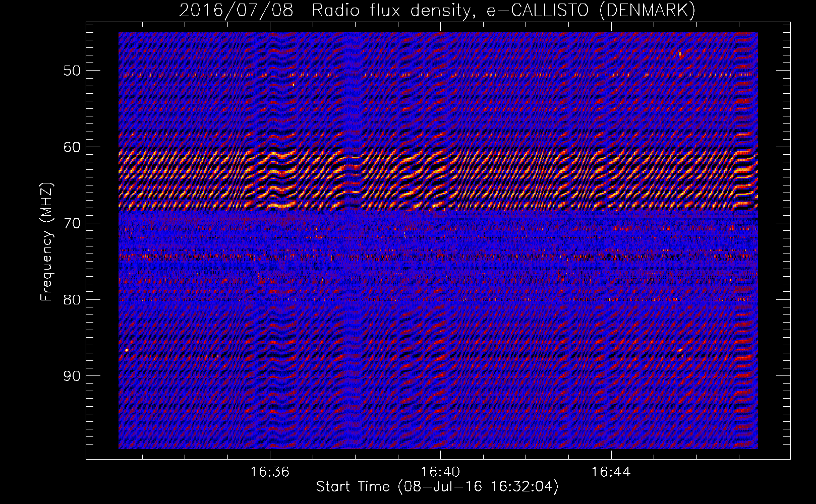This screenshot has width=816, height=504.
Task: Click the 16:40 time tick label
Action: tap(440, 472)
